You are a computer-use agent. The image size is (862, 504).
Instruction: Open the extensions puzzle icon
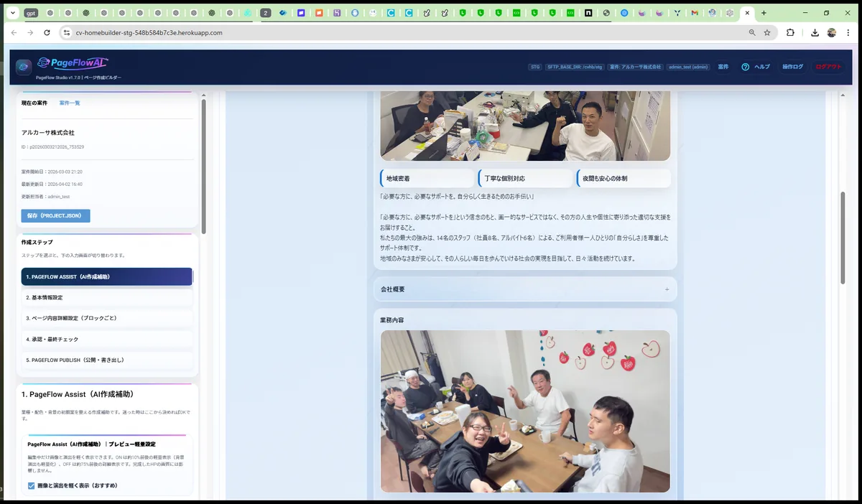click(790, 32)
